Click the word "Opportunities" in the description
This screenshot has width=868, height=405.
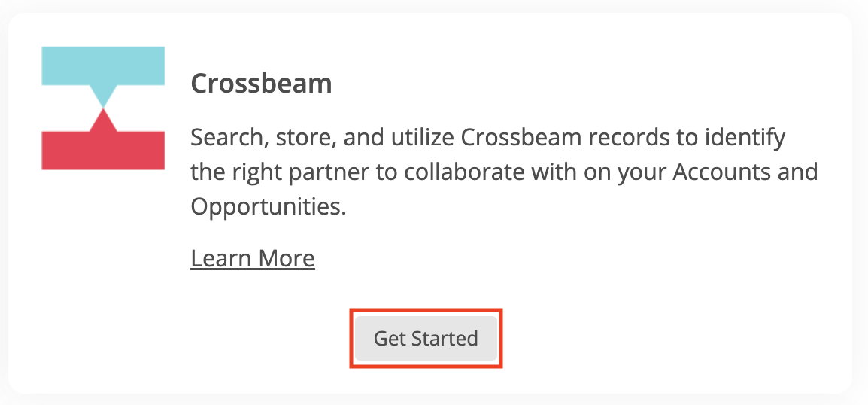click(x=266, y=206)
